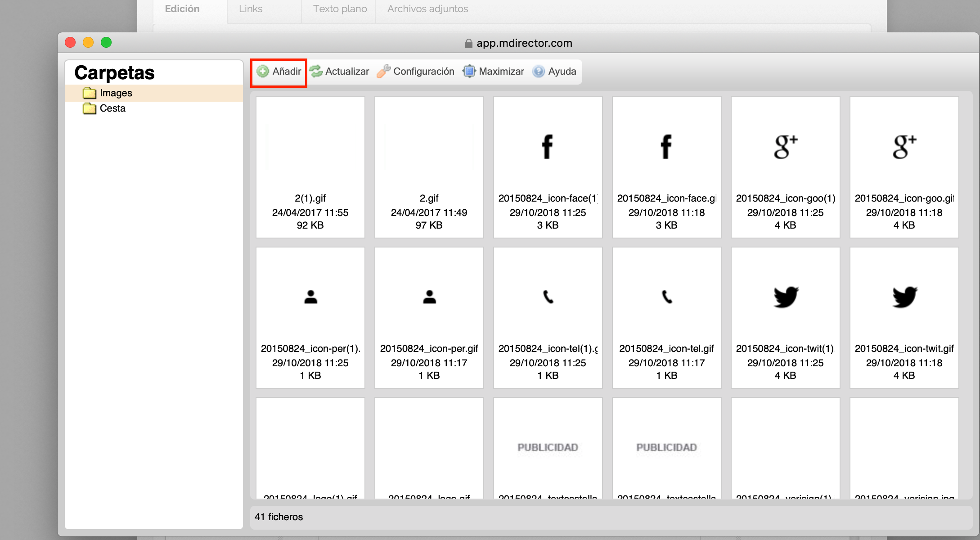Viewport: 980px width, 540px height.
Task: Select the Images folder icon
Action: [x=90, y=93]
